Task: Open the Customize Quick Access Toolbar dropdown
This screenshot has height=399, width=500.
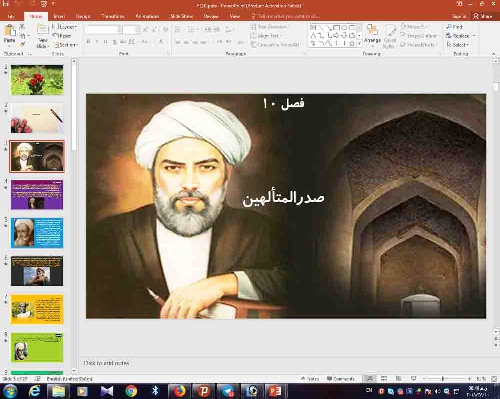Action: pyautogui.click(x=53, y=4)
